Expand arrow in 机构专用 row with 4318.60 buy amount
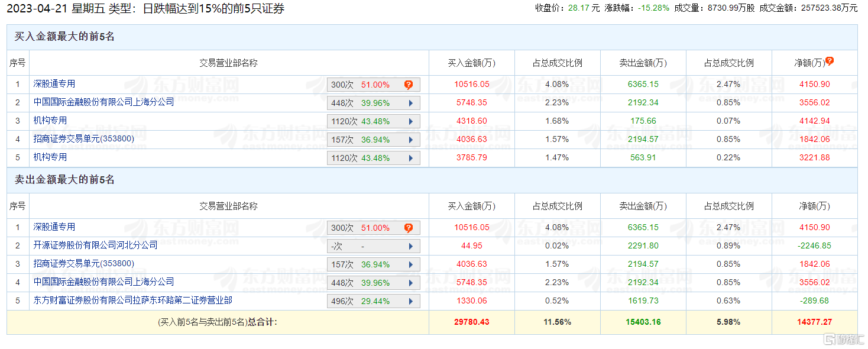The height and width of the screenshot is (349, 868). [410, 121]
